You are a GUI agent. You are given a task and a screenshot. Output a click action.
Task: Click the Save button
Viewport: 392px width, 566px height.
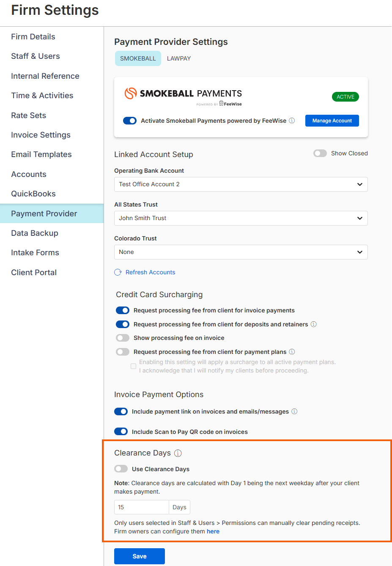tap(140, 556)
